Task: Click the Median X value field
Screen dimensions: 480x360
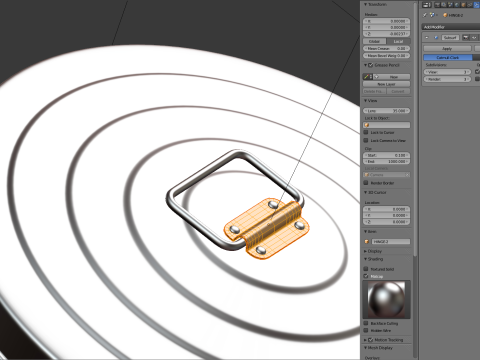Action: pyautogui.click(x=387, y=21)
